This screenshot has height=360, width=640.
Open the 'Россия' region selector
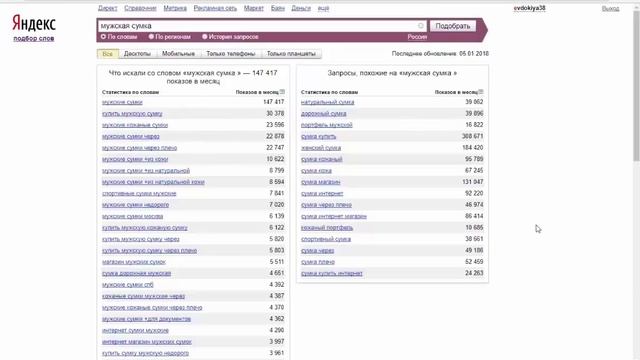pyautogui.click(x=417, y=37)
